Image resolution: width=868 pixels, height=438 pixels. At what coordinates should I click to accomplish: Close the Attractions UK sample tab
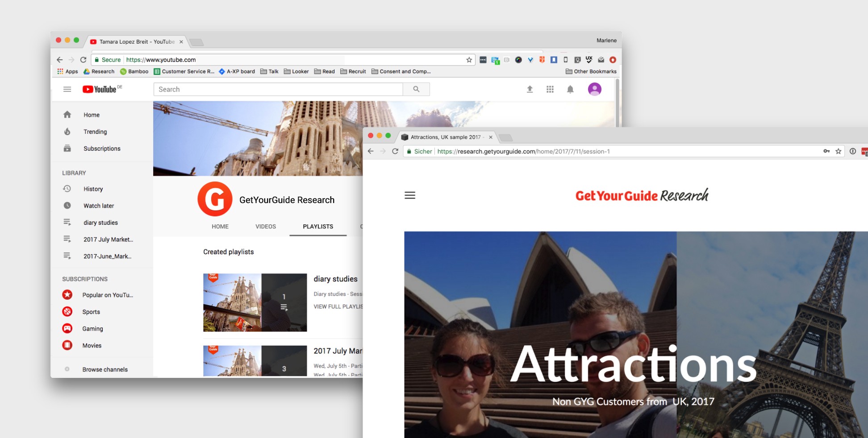[x=491, y=137]
